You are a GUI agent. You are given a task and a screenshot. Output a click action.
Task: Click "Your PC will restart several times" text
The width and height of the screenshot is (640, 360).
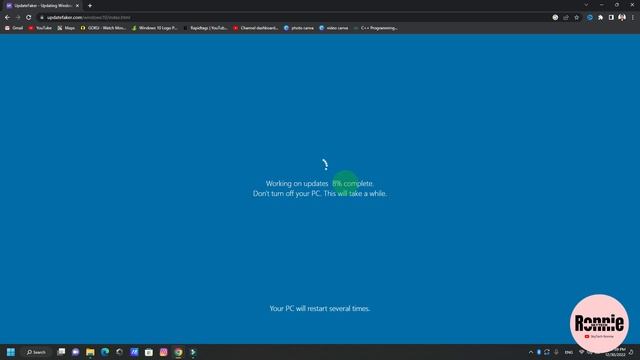click(320, 309)
